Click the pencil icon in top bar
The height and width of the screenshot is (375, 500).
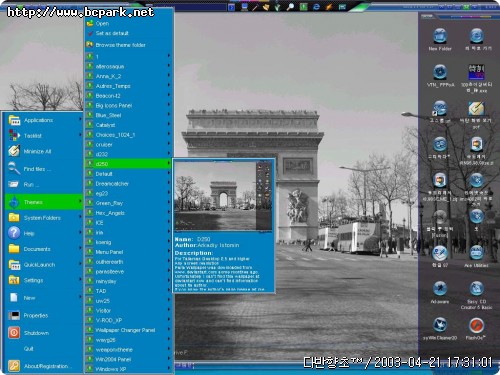click(255, 7)
